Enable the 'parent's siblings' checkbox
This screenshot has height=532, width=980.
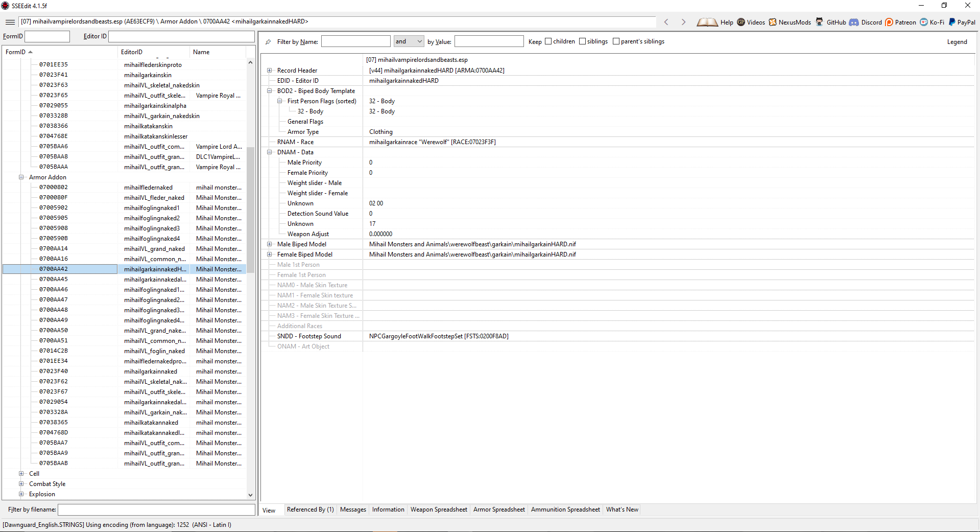(617, 41)
